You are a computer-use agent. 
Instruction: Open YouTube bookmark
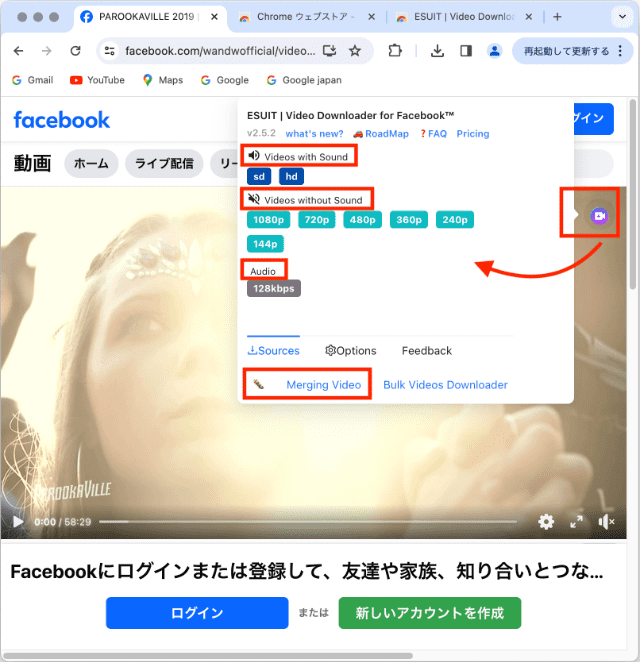click(97, 80)
